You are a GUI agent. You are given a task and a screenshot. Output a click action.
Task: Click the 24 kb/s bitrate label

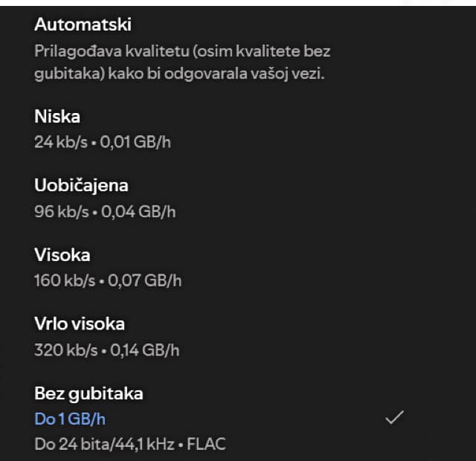pyautogui.click(x=59, y=141)
